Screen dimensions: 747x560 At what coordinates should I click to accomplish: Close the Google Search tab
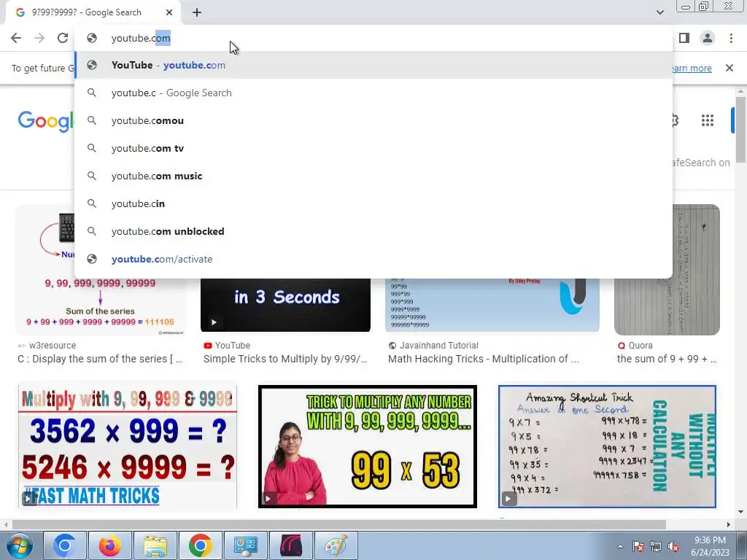[x=169, y=12]
